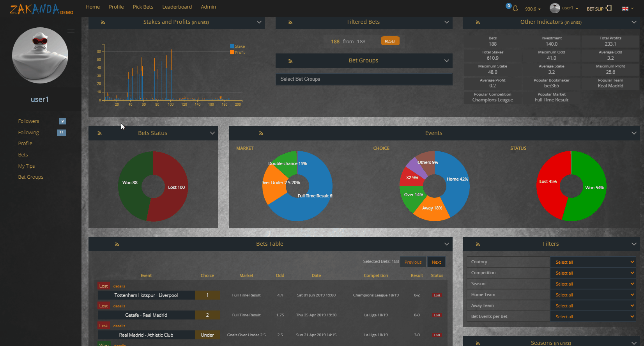Open the Pick Bets menu item
Image resolution: width=644 pixels, height=346 pixels.
coord(143,7)
